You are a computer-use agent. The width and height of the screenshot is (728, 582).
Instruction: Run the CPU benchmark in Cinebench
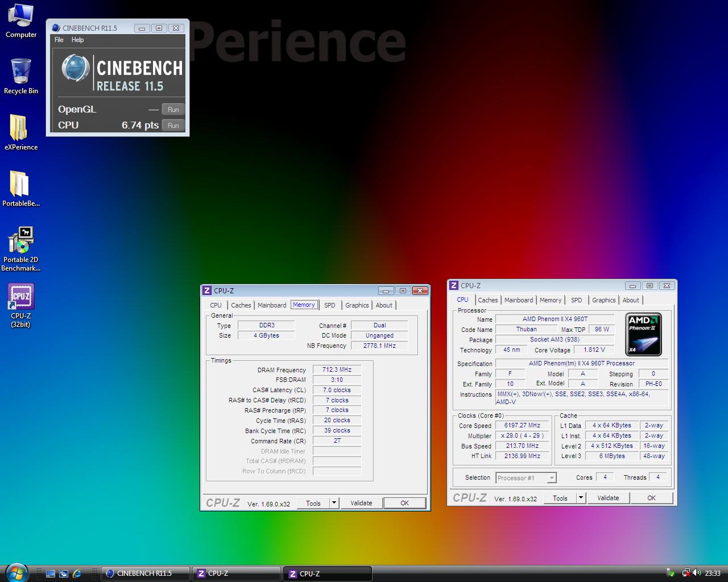tap(173, 126)
